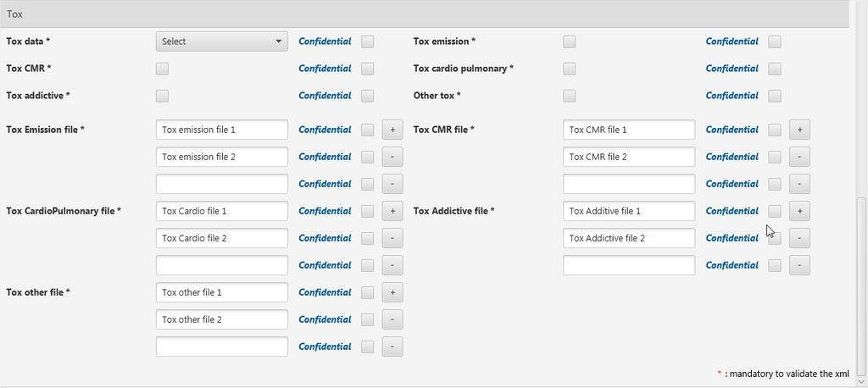The width and height of the screenshot is (868, 388).
Task: Check the Tox CMR checkbox
Action: [162, 69]
